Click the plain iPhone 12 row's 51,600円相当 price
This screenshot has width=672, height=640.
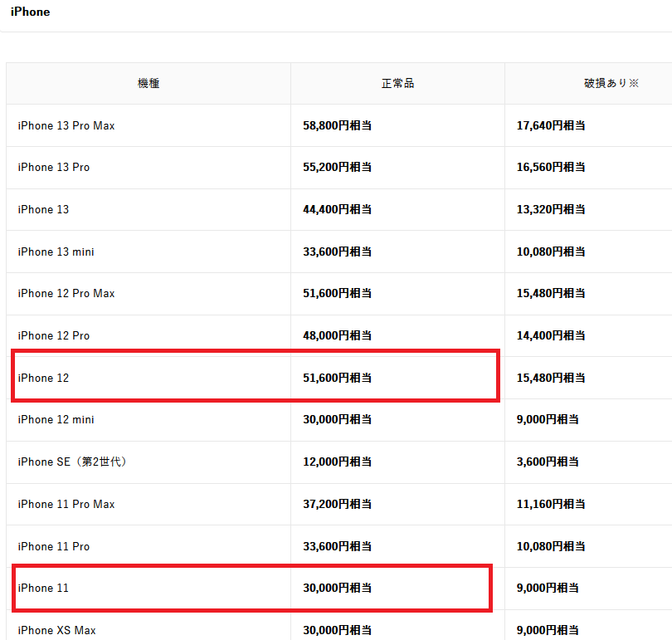[338, 378]
